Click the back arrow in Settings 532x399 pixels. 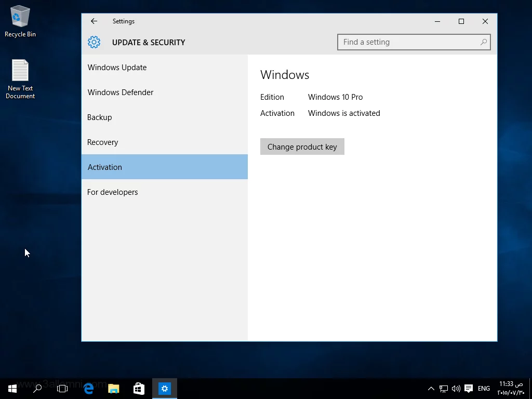[x=94, y=21]
